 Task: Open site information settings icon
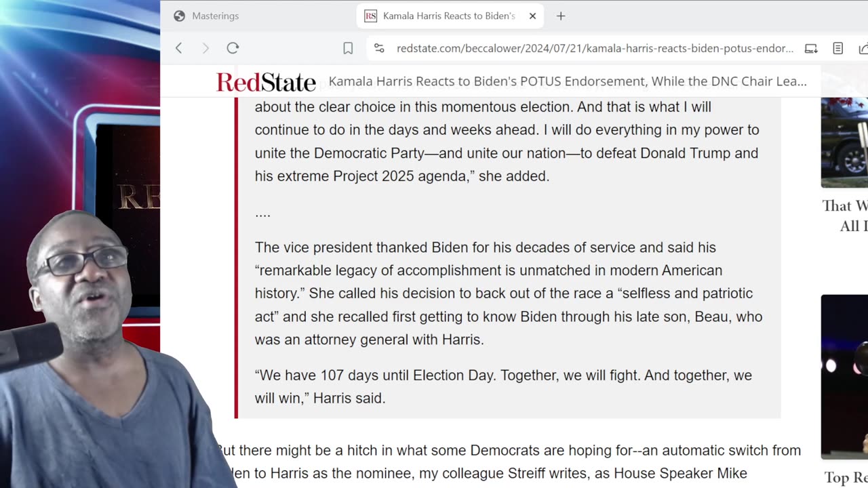coord(379,48)
